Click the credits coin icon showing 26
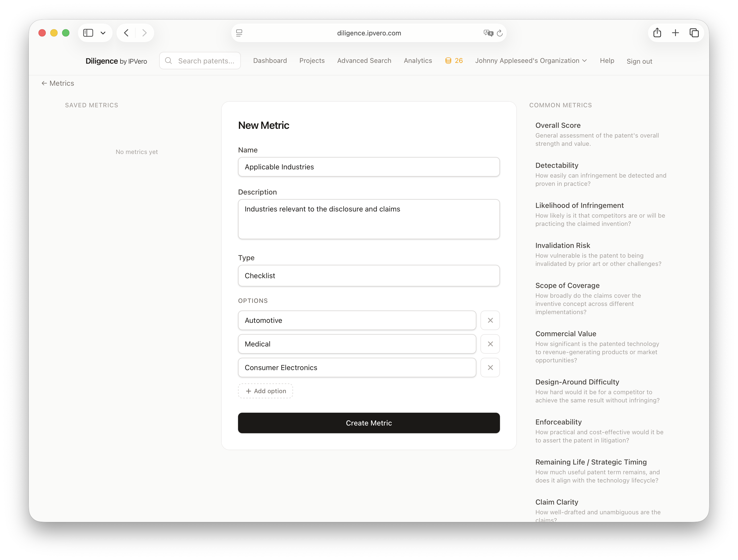The image size is (738, 560). [x=448, y=61]
